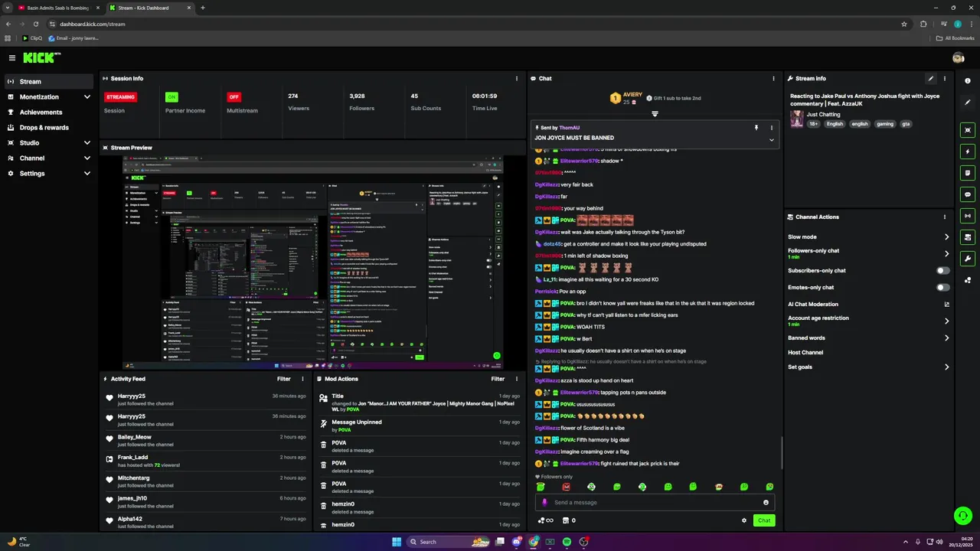Open Slow mode options chevron

[x=946, y=237]
